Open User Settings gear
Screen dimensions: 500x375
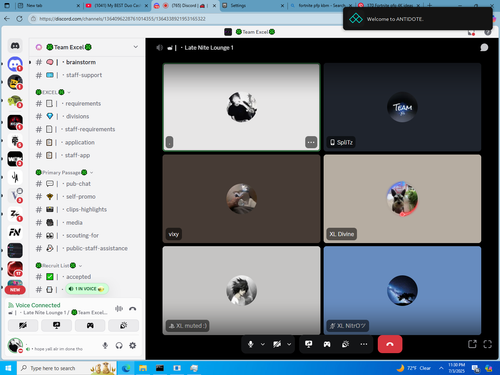[133, 346]
